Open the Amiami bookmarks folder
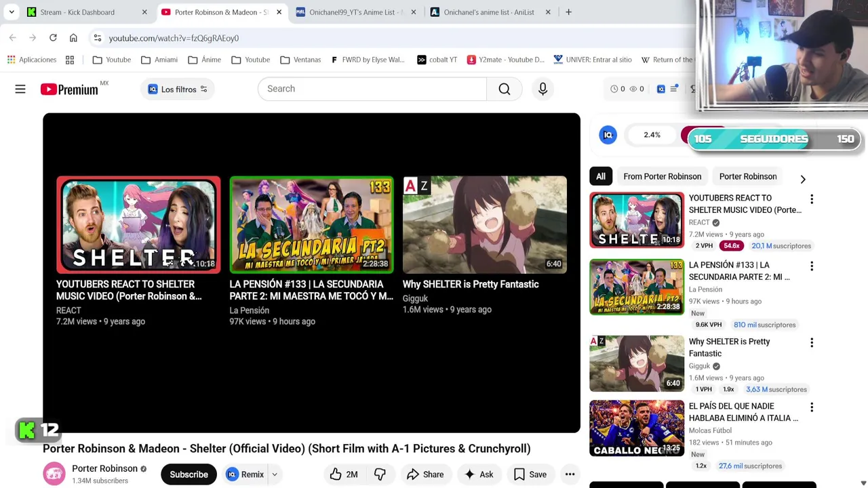Screen dimensions: 868x488 tap(160, 60)
